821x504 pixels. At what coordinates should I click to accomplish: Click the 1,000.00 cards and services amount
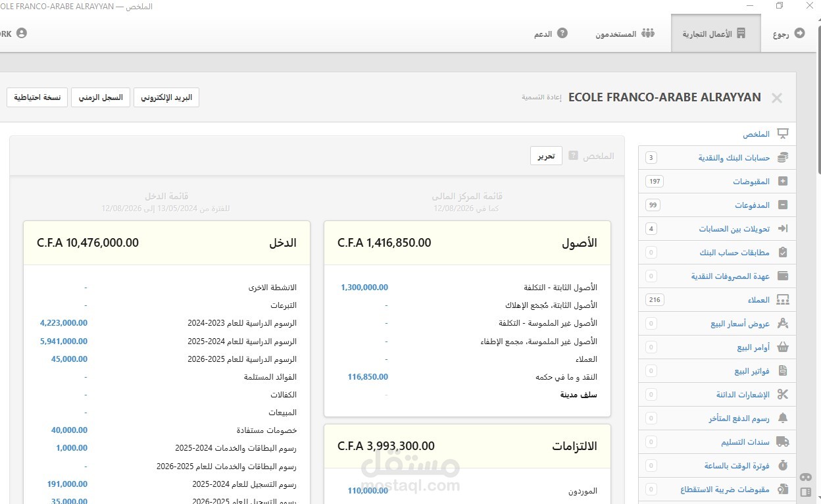[x=72, y=448]
